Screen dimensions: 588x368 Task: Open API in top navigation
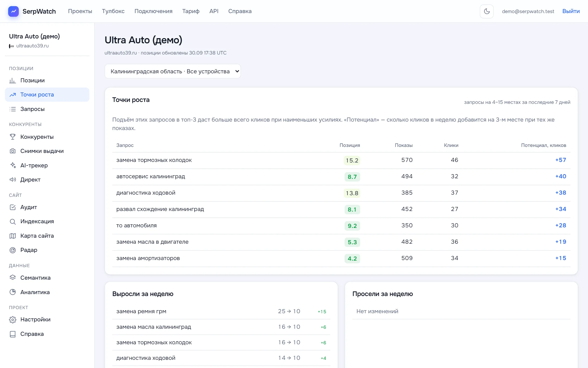(214, 11)
